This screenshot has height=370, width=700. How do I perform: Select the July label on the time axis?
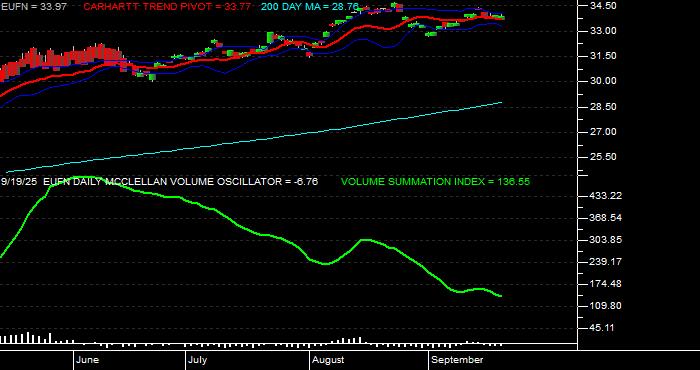(197, 360)
